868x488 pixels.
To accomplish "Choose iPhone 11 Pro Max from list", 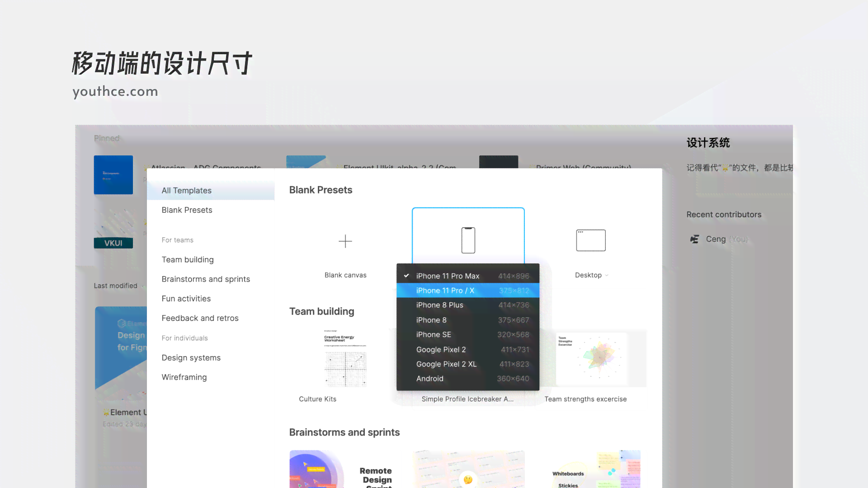I will click(468, 276).
